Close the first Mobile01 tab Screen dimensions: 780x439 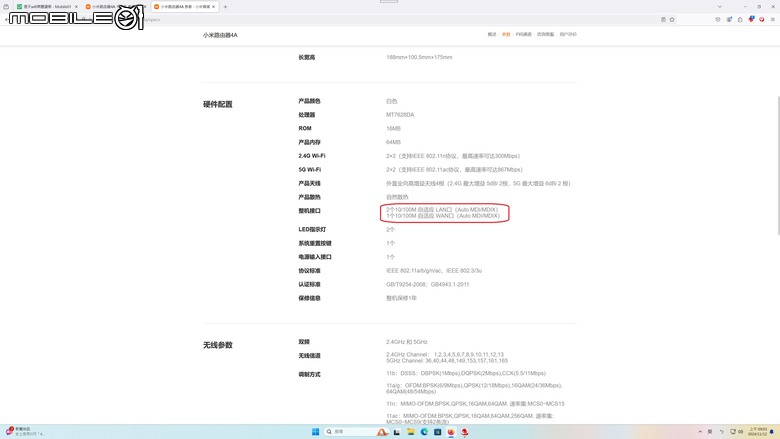(76, 6)
